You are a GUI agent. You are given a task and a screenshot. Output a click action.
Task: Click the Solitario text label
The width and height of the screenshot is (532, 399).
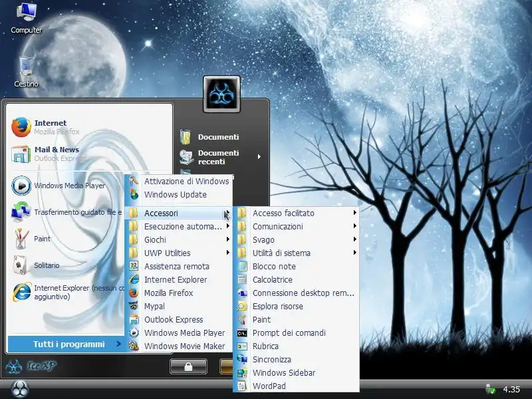[x=47, y=265]
